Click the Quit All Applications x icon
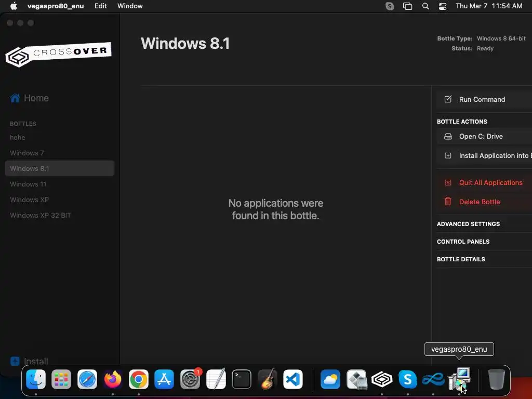Screen dimensions: 532x399 pyautogui.click(x=448, y=182)
